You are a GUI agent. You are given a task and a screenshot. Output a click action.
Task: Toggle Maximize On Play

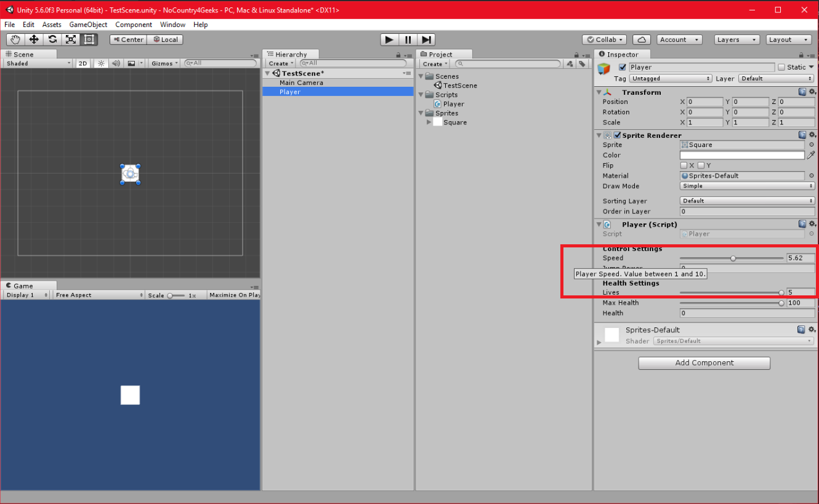coord(235,295)
